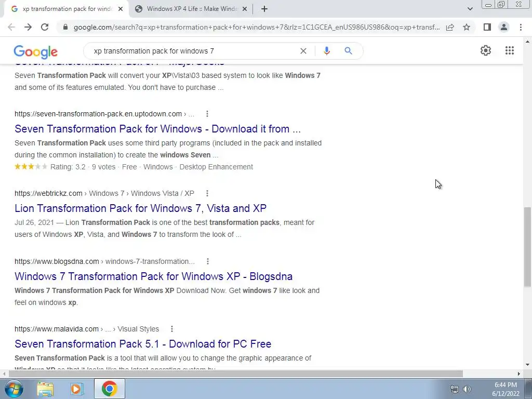View site info via padlock icon
This screenshot has width=532, height=399.
click(65, 27)
